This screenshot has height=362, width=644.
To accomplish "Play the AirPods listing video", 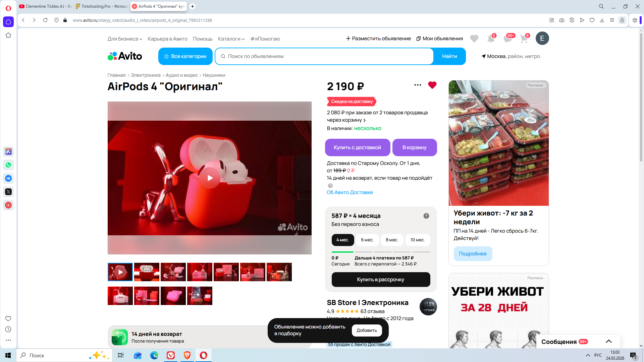I will pyautogui.click(x=210, y=178).
